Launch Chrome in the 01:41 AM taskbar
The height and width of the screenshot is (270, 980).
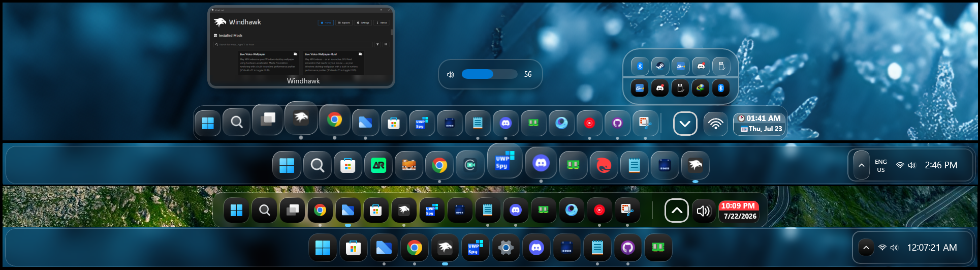(334, 119)
